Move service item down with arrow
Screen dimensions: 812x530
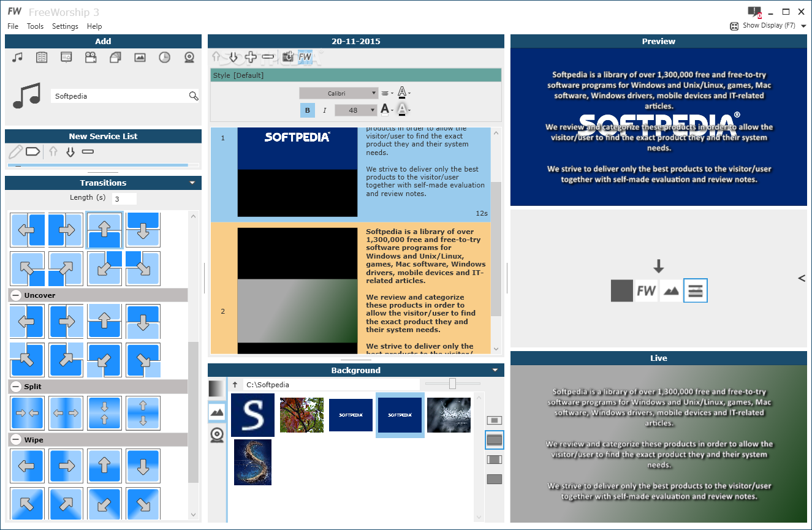pyautogui.click(x=70, y=151)
